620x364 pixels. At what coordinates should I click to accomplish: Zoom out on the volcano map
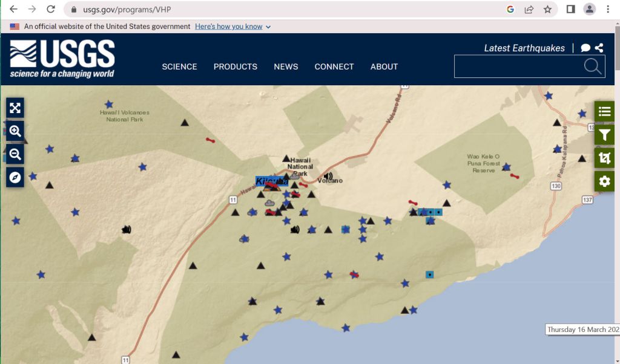pyautogui.click(x=15, y=154)
